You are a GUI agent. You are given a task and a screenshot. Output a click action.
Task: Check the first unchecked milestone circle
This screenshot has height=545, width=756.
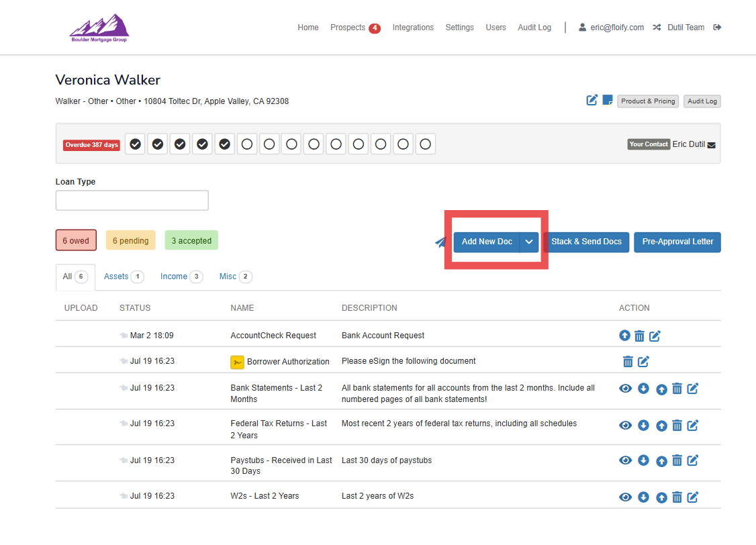click(x=247, y=144)
